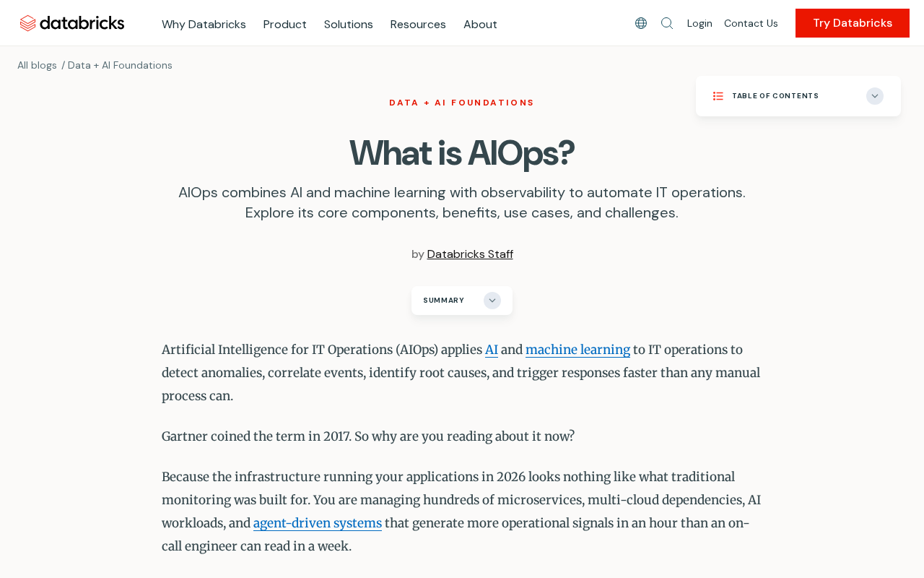924x578 pixels.
Task: Click the red DATA + AI FOUNDATIONS category label
Action: [462, 103]
